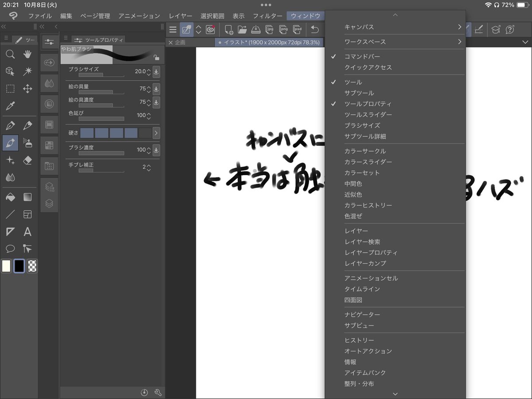Reset tool properties to initial settings icon

[144, 392]
